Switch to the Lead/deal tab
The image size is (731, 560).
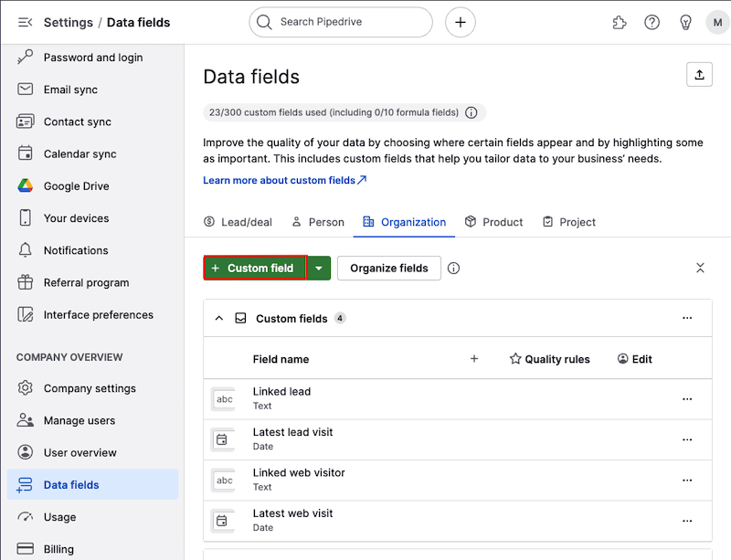pyautogui.click(x=238, y=222)
